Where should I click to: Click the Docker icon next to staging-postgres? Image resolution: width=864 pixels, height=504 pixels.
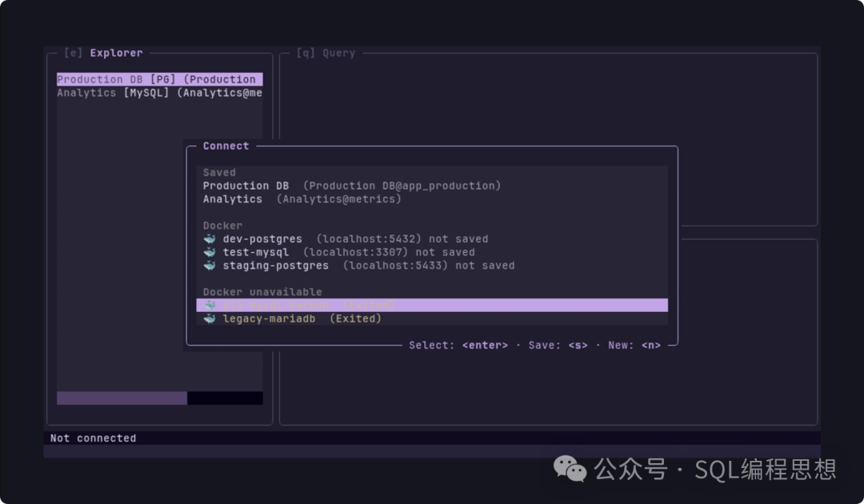210,266
